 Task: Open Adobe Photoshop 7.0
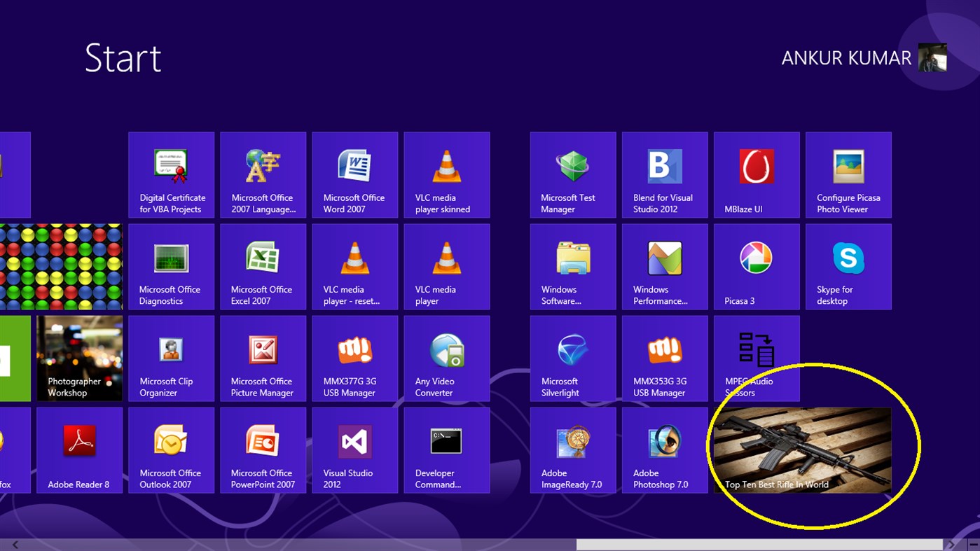pyautogui.click(x=665, y=450)
